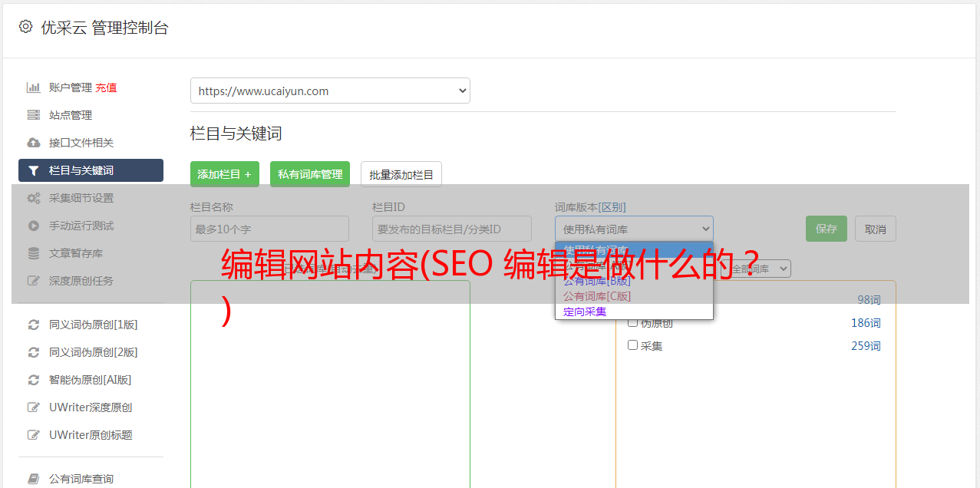Click the 私有词库管理 button
Image resolution: width=980 pixels, height=488 pixels.
pyautogui.click(x=310, y=174)
